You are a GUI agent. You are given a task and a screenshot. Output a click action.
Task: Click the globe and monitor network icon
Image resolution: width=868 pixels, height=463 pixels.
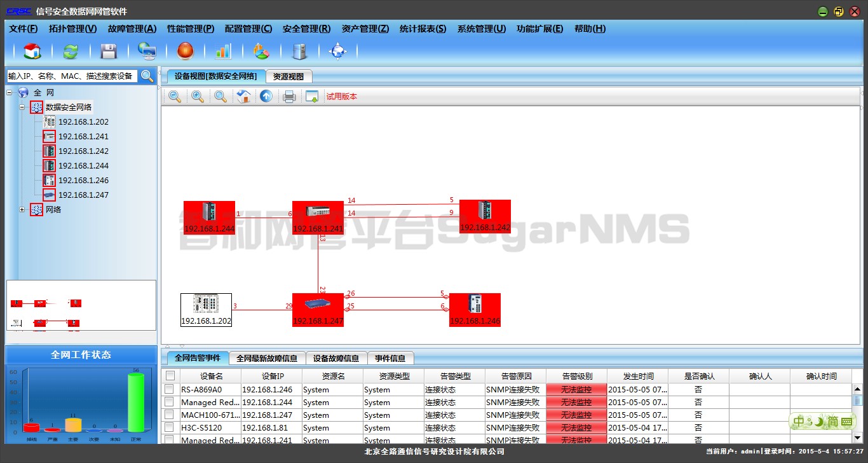147,52
